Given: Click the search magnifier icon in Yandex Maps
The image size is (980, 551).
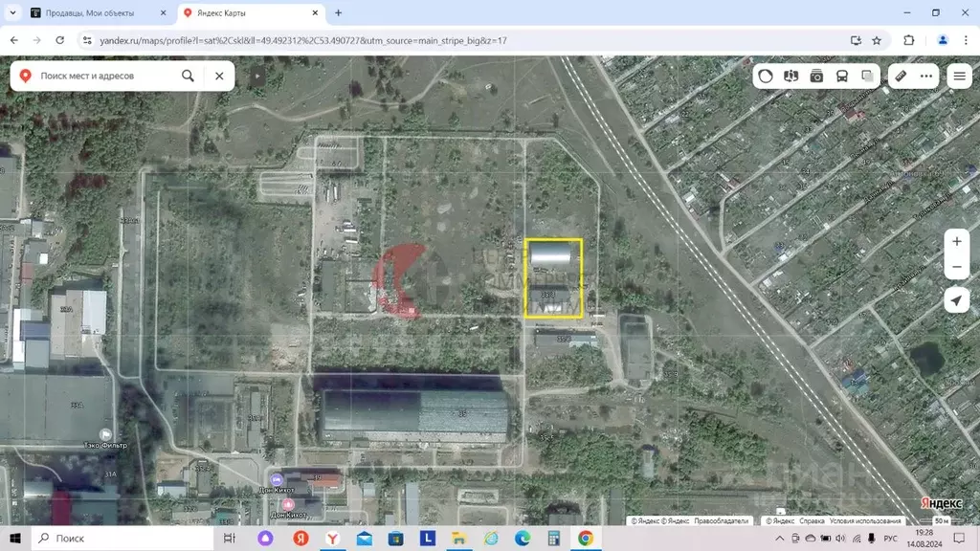Looking at the screenshot, I should click(188, 76).
